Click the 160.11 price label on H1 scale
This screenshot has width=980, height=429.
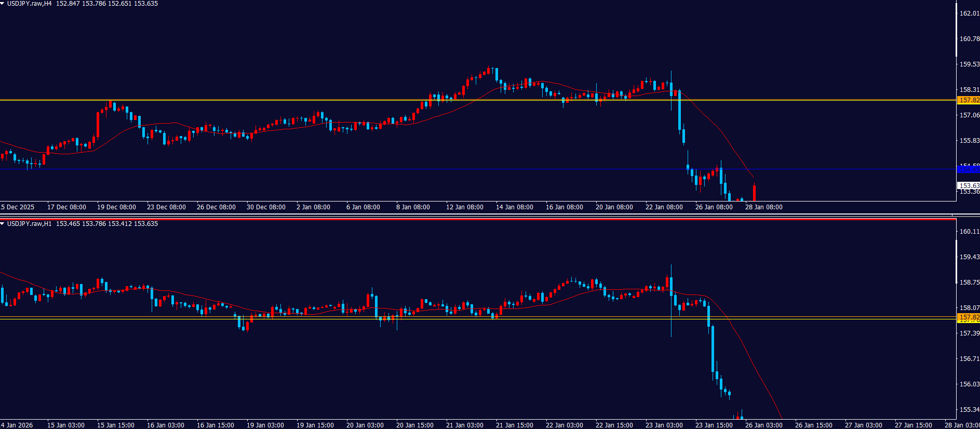pyautogui.click(x=969, y=232)
